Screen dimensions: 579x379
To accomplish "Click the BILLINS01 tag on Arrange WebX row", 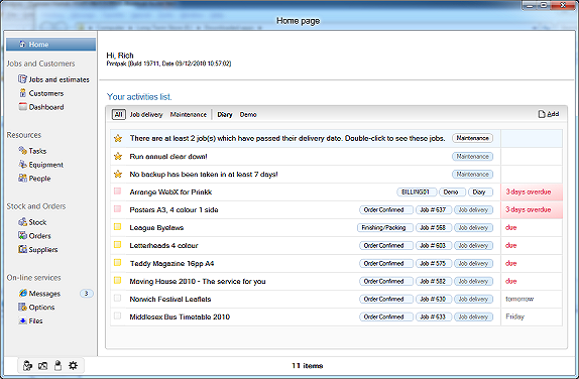I will (417, 192).
